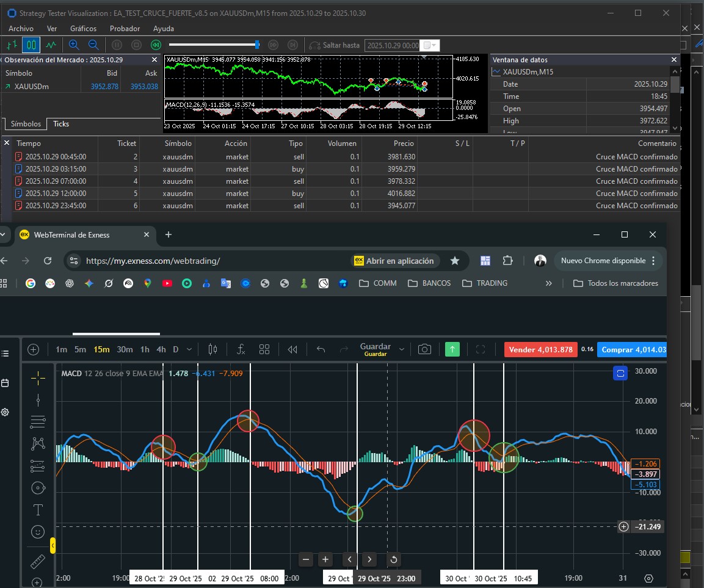The image size is (704, 588).
Task: Click the Abrir en aplicación button
Action: [x=395, y=261]
